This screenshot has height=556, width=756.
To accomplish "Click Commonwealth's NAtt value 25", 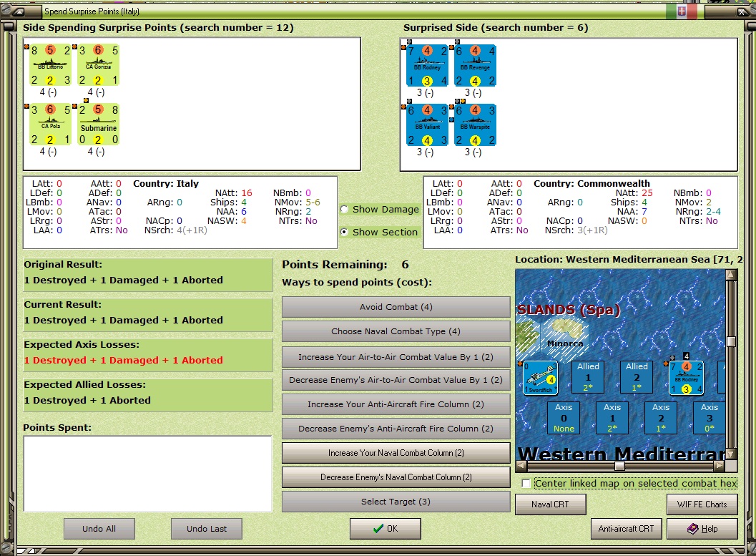I will point(647,193).
